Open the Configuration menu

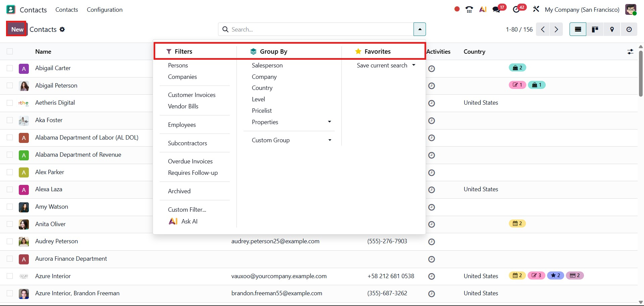click(x=105, y=10)
